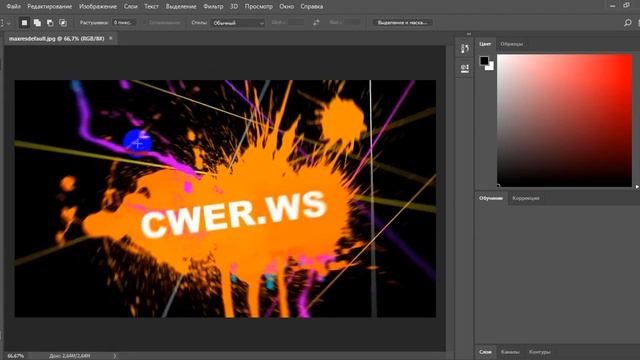Switch to the Слои panel tab

point(485,352)
